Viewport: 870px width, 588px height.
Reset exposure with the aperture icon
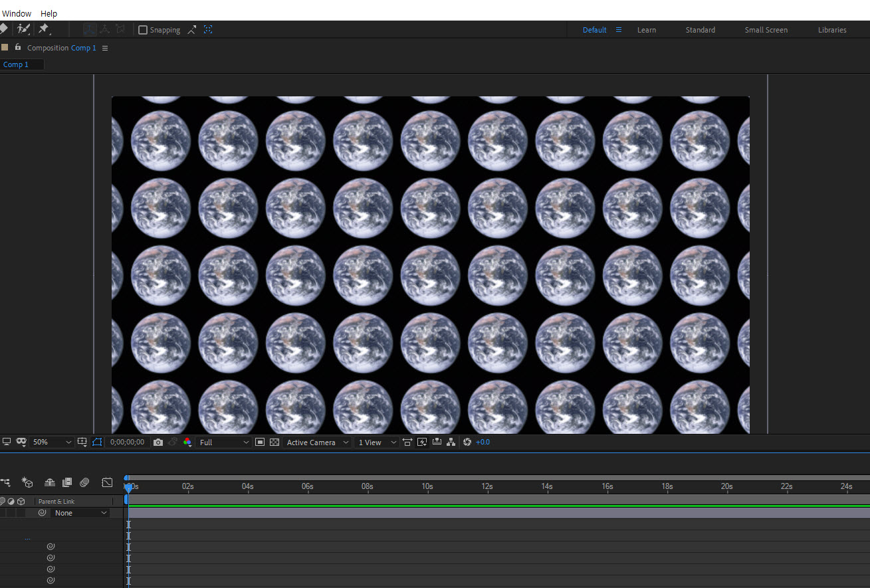pyautogui.click(x=467, y=442)
